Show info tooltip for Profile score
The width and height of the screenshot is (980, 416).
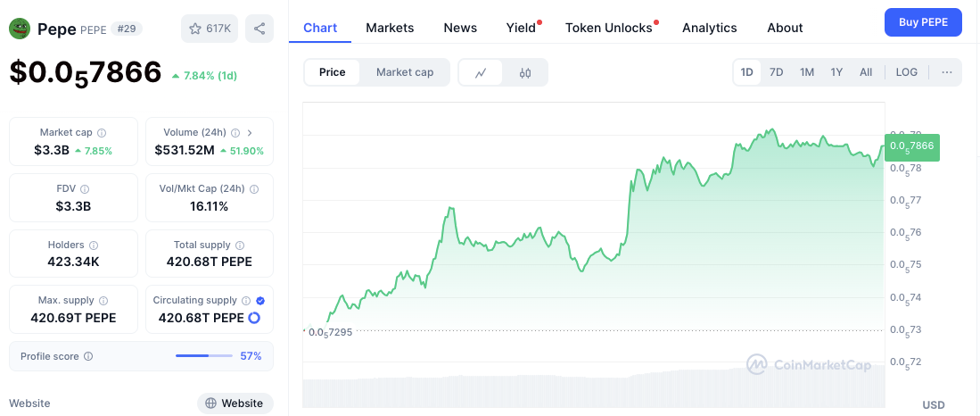(x=88, y=356)
